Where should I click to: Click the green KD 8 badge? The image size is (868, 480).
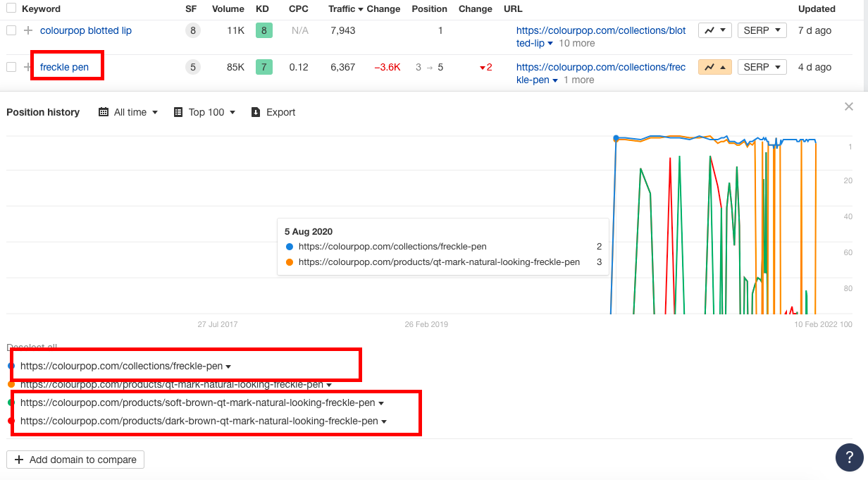tap(263, 30)
